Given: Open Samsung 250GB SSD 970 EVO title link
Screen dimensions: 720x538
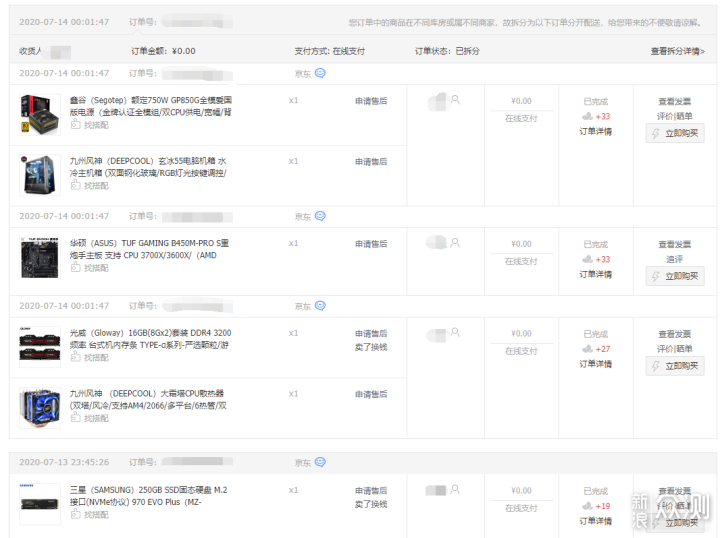Looking at the screenshot, I should click(x=148, y=496).
